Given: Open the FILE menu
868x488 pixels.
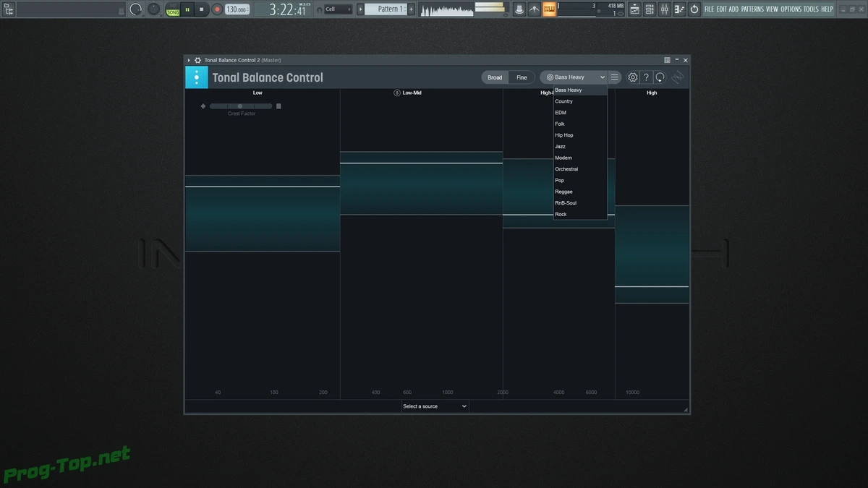Looking at the screenshot, I should (x=709, y=9).
